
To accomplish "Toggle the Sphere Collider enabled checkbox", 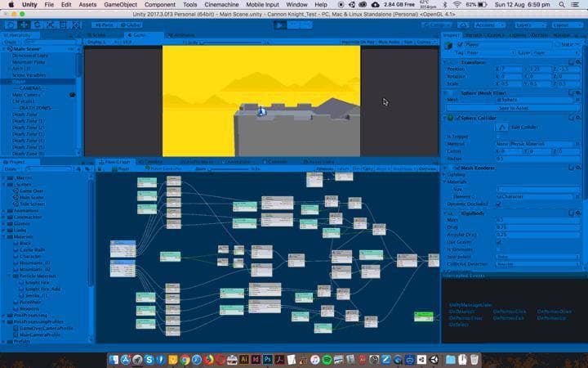I will [458, 118].
